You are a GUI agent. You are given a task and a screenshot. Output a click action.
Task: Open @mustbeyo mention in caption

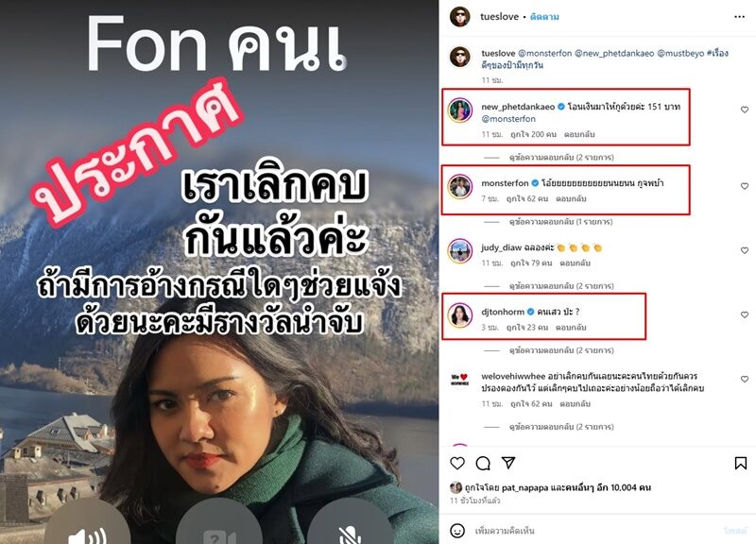pos(680,53)
